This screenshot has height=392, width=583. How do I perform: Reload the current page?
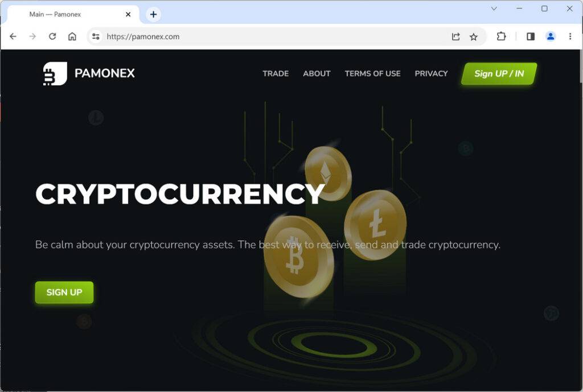pos(52,36)
